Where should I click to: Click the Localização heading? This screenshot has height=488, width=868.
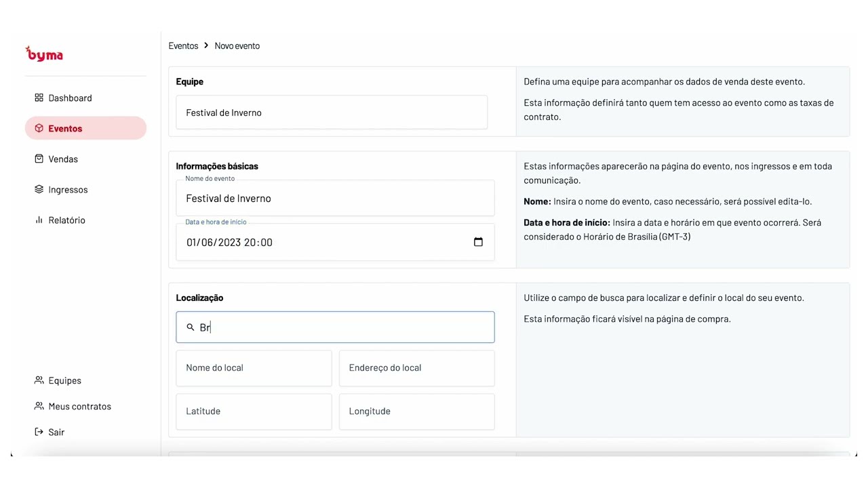(x=199, y=298)
